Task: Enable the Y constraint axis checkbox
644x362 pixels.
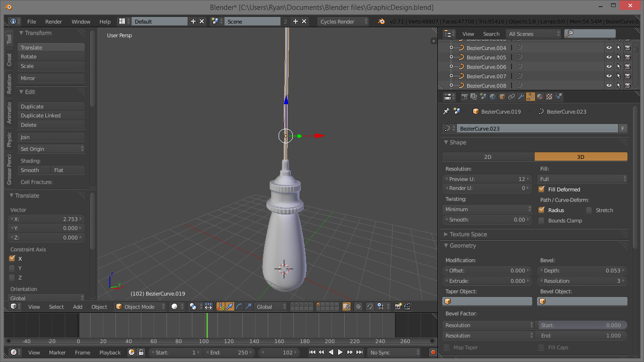Action: click(x=12, y=268)
